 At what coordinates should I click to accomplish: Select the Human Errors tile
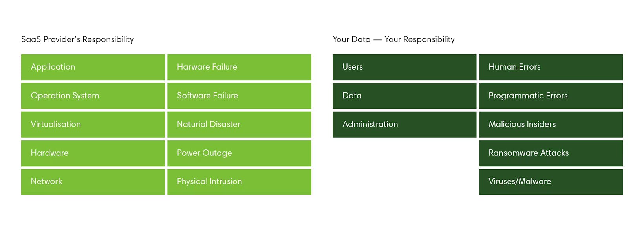[x=551, y=67]
